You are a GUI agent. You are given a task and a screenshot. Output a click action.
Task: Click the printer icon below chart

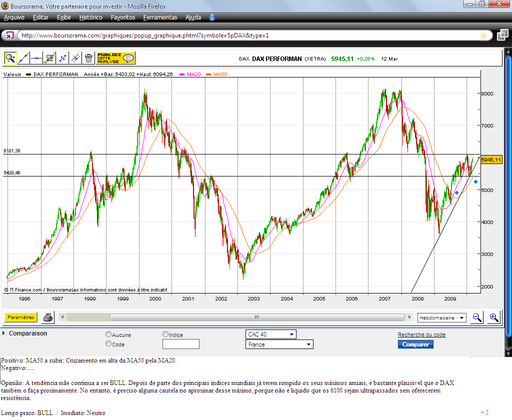(48, 317)
